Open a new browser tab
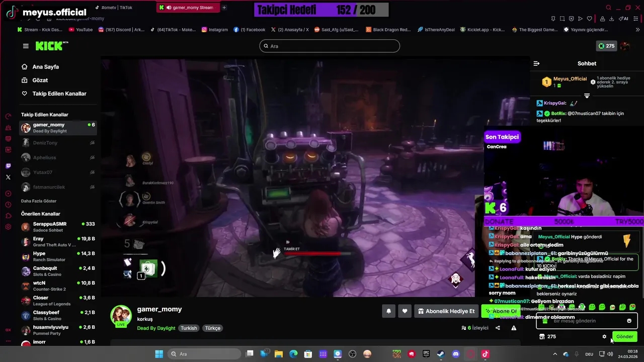644x362 pixels. (x=224, y=8)
